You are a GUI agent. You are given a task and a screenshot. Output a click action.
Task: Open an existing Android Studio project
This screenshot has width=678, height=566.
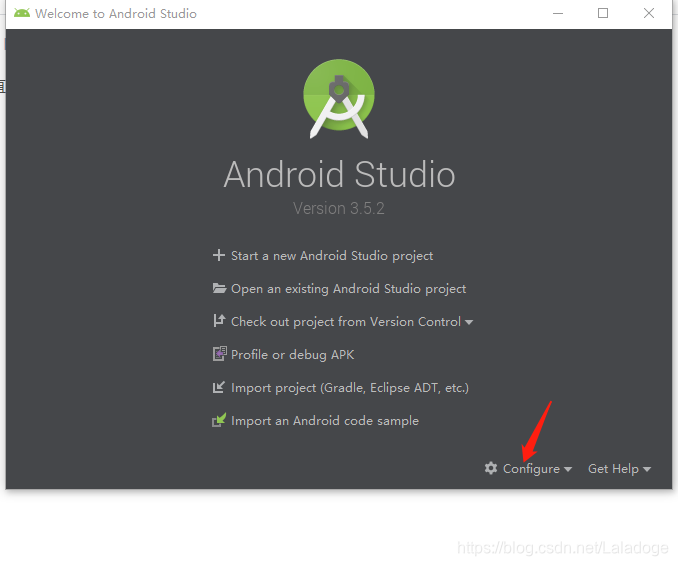(349, 289)
